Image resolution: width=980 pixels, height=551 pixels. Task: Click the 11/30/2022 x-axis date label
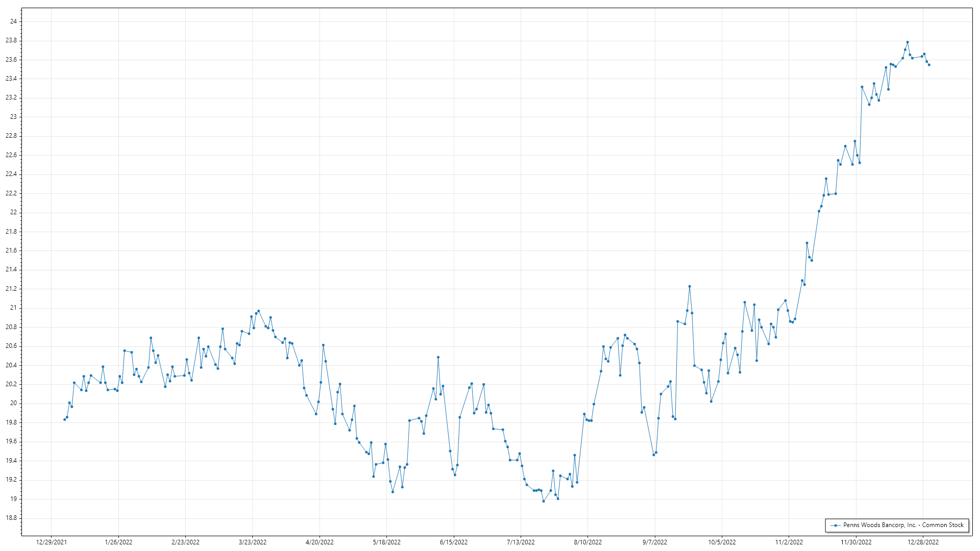tap(856, 542)
